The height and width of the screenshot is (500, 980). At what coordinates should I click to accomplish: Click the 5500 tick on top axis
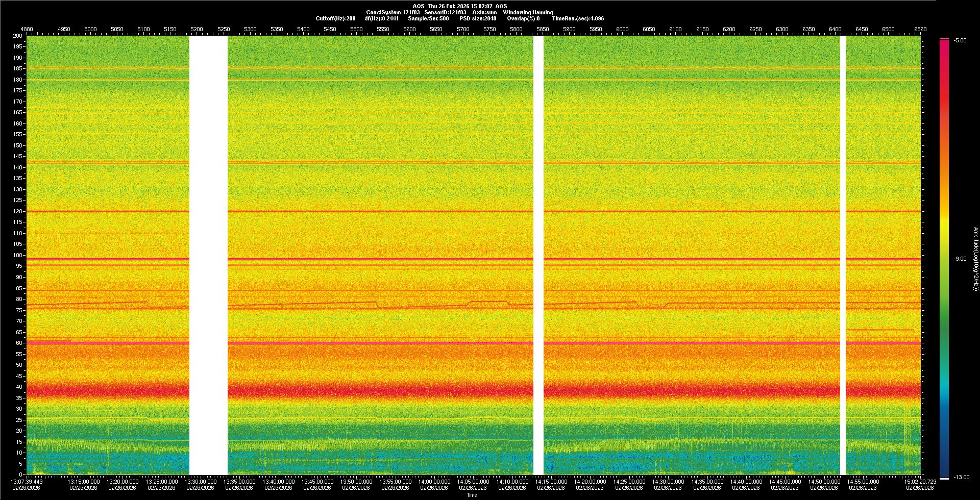356,29
